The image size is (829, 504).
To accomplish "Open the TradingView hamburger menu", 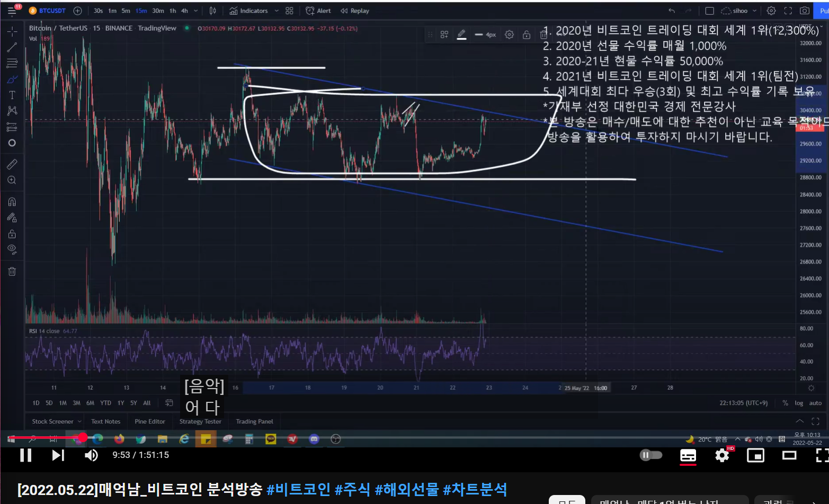I will (x=12, y=11).
